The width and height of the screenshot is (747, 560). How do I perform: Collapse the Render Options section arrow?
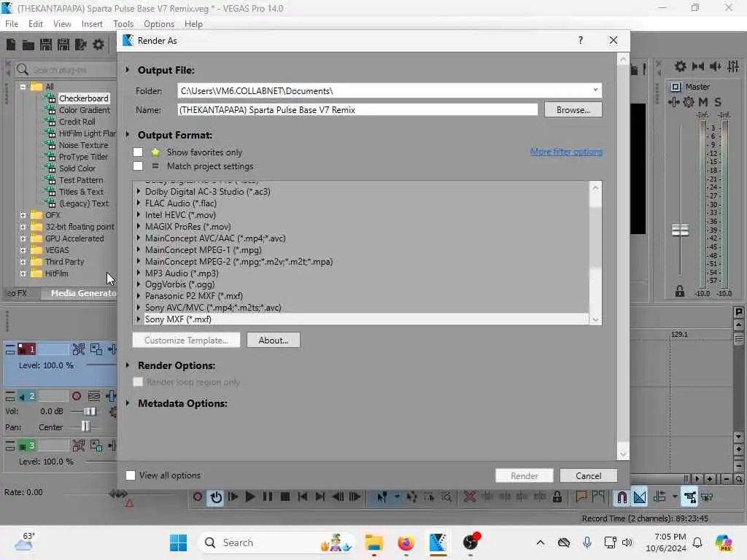128,365
